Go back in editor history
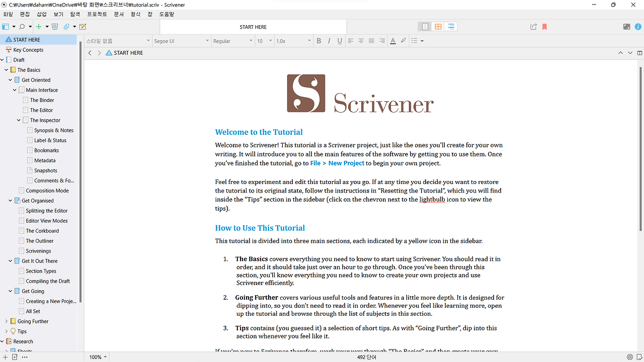 click(x=90, y=53)
